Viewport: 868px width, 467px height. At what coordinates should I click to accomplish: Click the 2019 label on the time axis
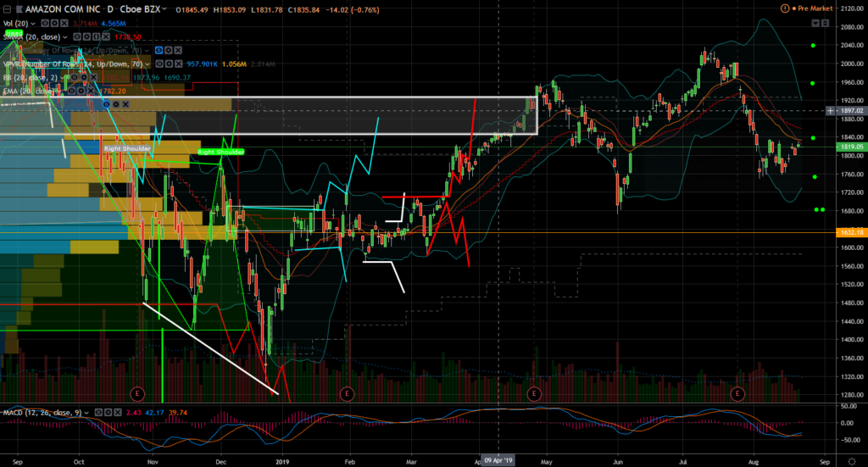[282, 461]
